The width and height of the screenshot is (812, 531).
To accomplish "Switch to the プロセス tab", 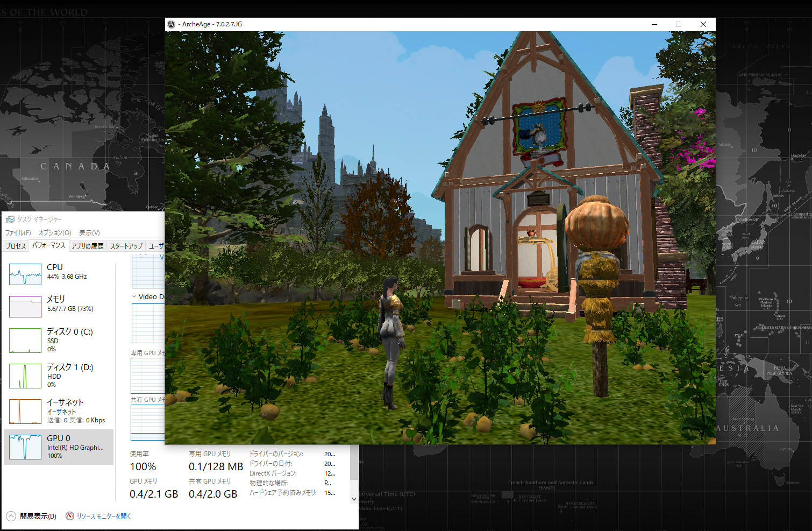I will (16, 246).
